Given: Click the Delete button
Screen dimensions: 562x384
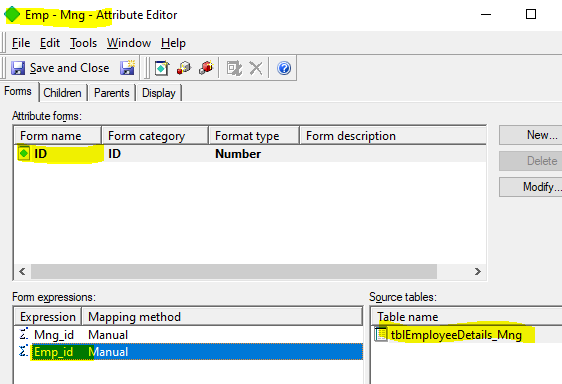Looking at the screenshot, I should [530, 161].
